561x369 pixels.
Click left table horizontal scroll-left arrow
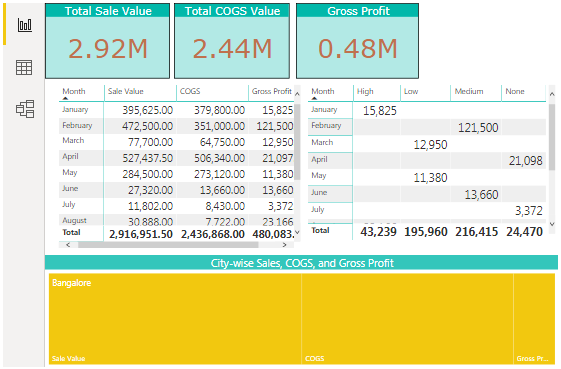(68, 245)
